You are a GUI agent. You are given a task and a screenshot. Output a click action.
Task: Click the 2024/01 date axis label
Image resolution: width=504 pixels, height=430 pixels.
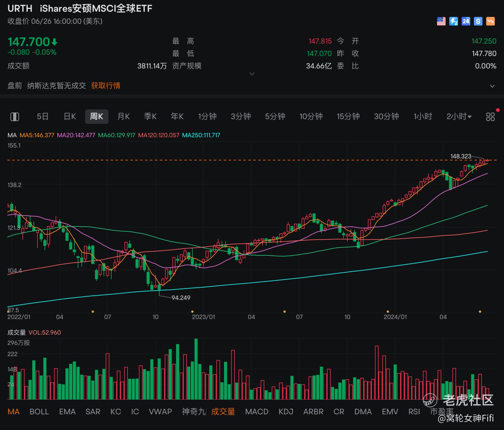point(395,317)
